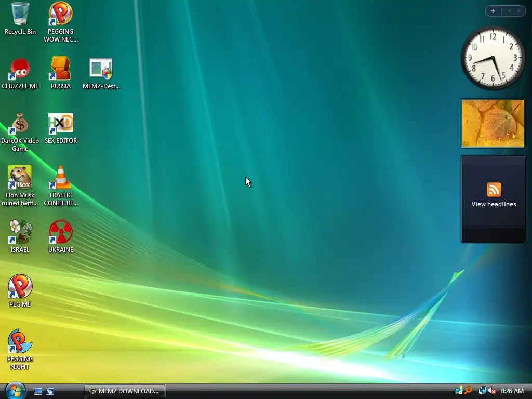Select the PEG ME desktop shortcut
Screen dimensions: 532x399
pos(20,291)
